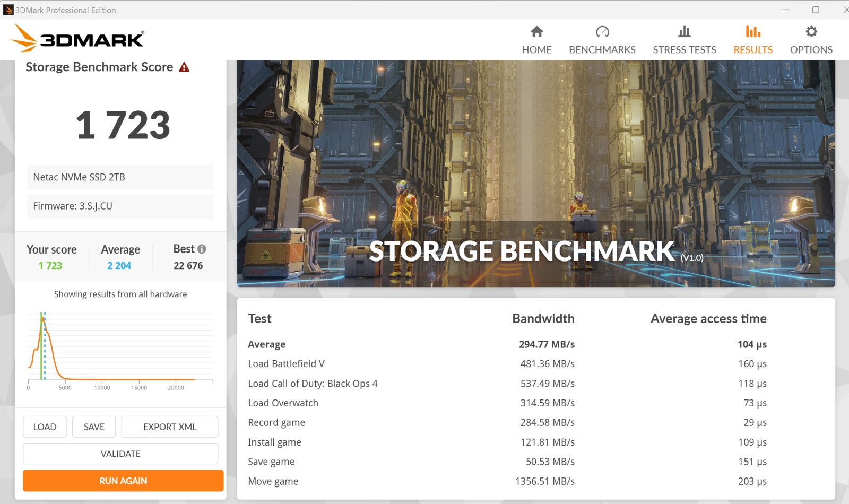Click the Showing results from all hardware text
The width and height of the screenshot is (849, 504).
coord(120,294)
